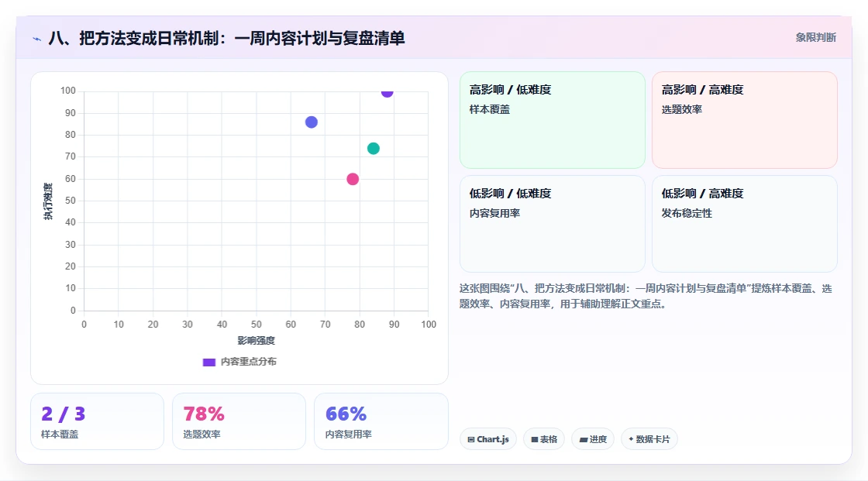Select the teal data point on chart
868x481 pixels.
[x=373, y=149]
